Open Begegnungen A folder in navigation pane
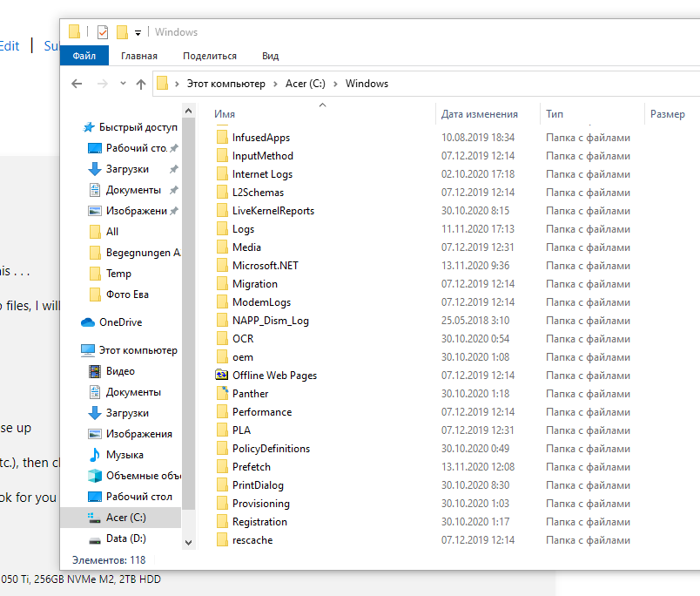 point(134,253)
